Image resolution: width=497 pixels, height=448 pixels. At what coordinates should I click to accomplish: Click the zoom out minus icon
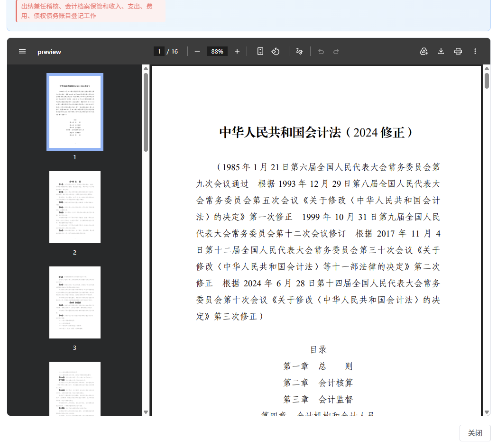point(197,51)
